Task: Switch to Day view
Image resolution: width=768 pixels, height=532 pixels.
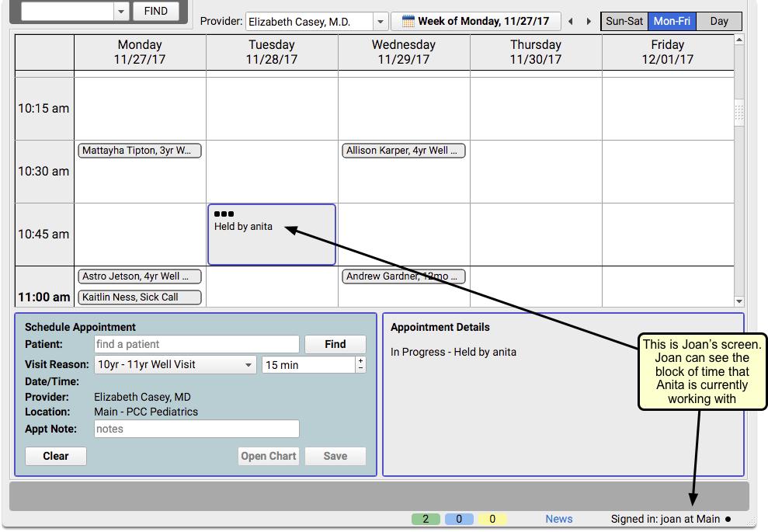Action: (718, 22)
